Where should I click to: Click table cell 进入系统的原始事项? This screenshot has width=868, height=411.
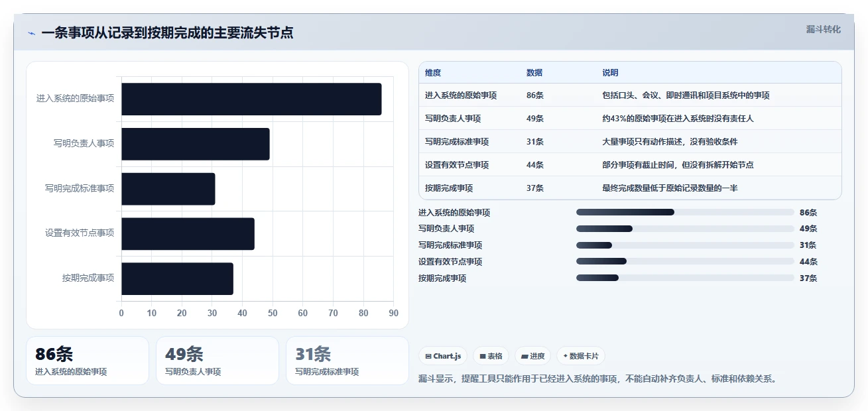461,95
